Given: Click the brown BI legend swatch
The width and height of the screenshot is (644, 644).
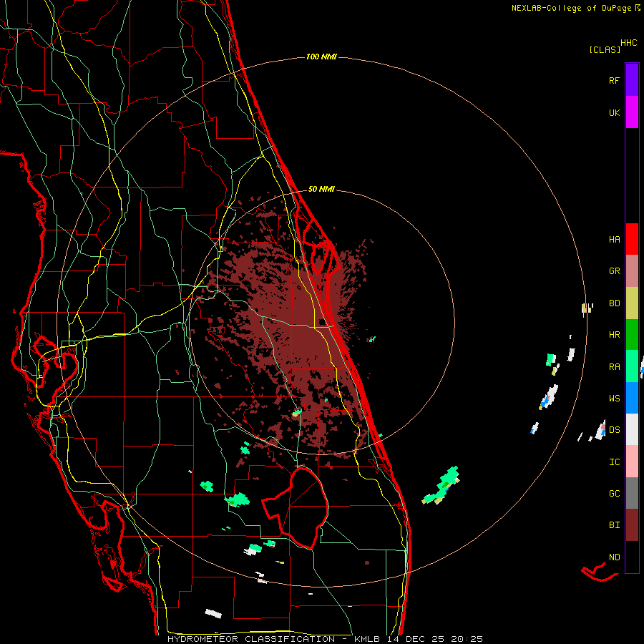Looking at the screenshot, I should [x=632, y=525].
